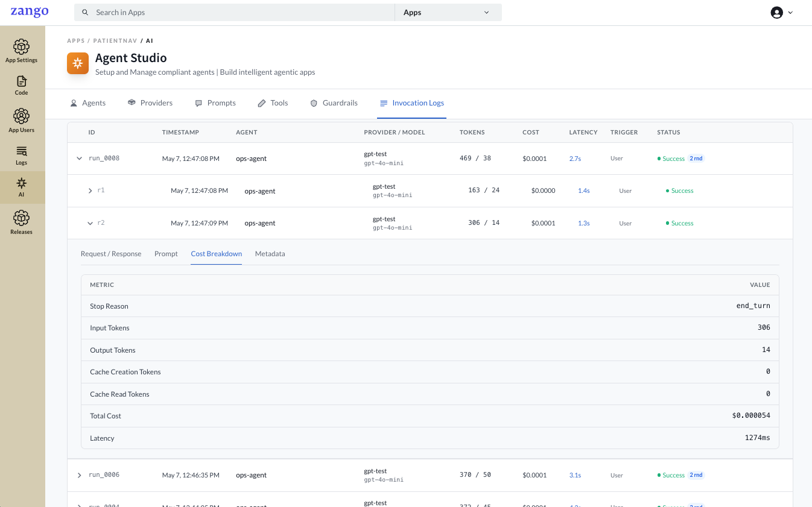Open the Metadata sub-tab

point(270,254)
